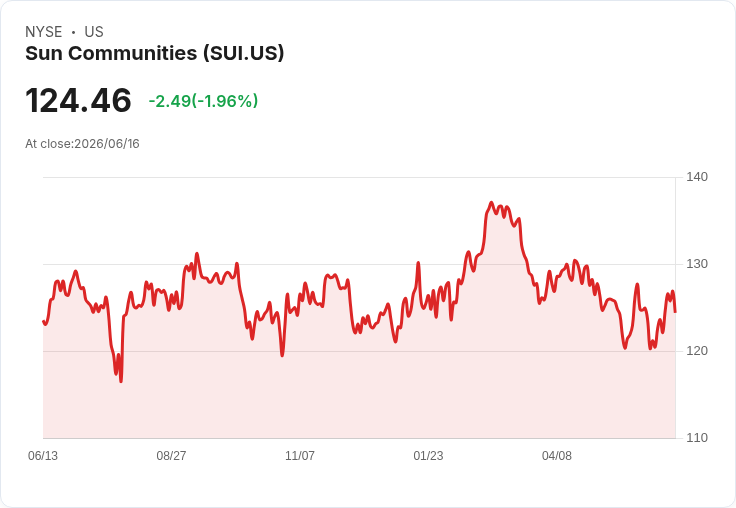
Task: Click the lowest dip of the price line
Action: (x=121, y=382)
